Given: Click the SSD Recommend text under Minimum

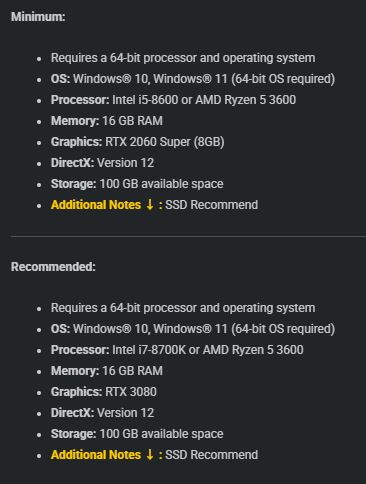Looking at the screenshot, I should [x=211, y=205].
